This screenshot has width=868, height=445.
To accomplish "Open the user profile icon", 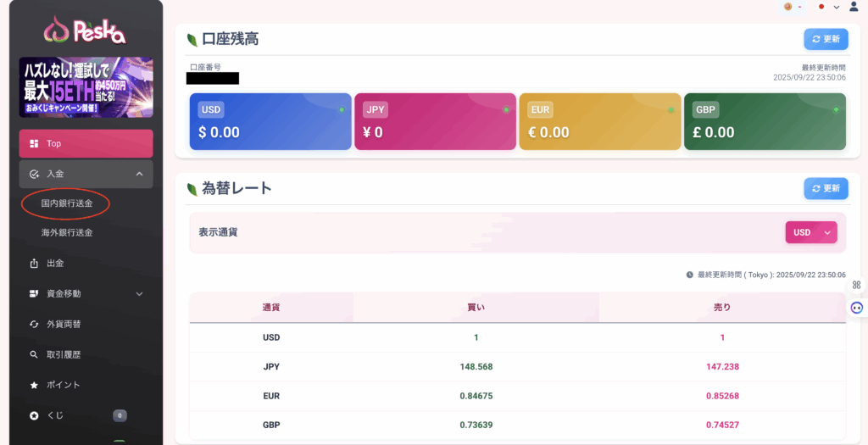I will click(853, 7).
